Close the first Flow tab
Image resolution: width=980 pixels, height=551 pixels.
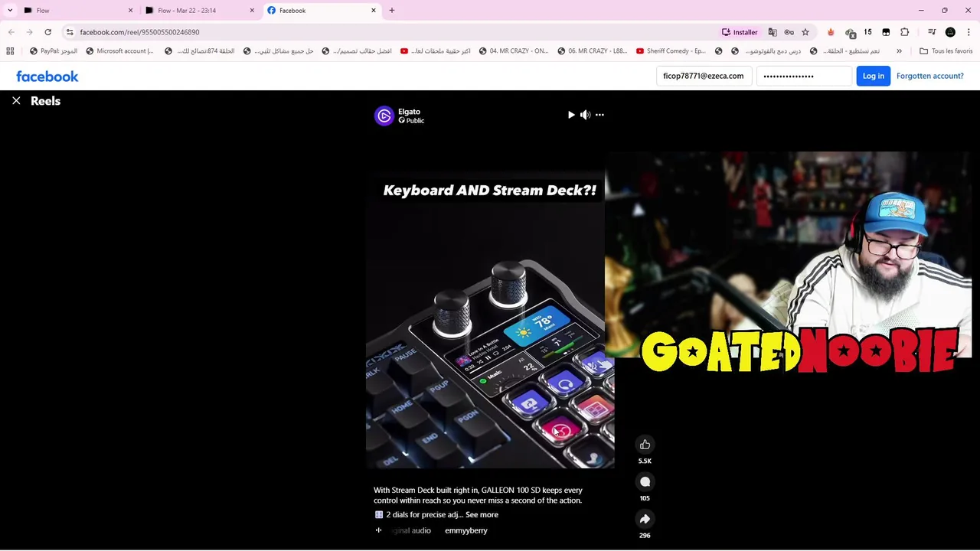click(130, 11)
